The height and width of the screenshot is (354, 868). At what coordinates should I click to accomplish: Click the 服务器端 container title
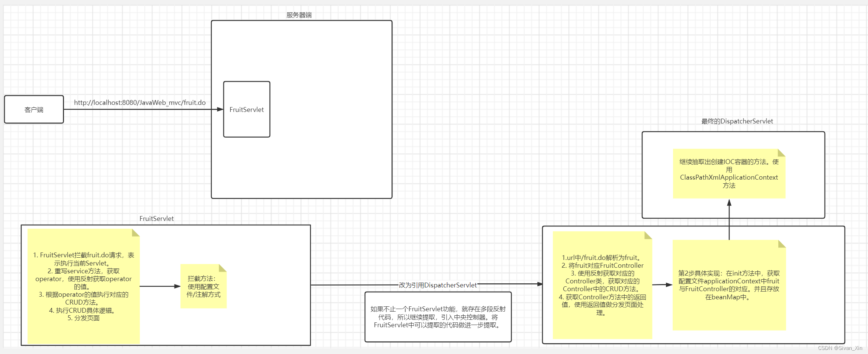(x=299, y=15)
